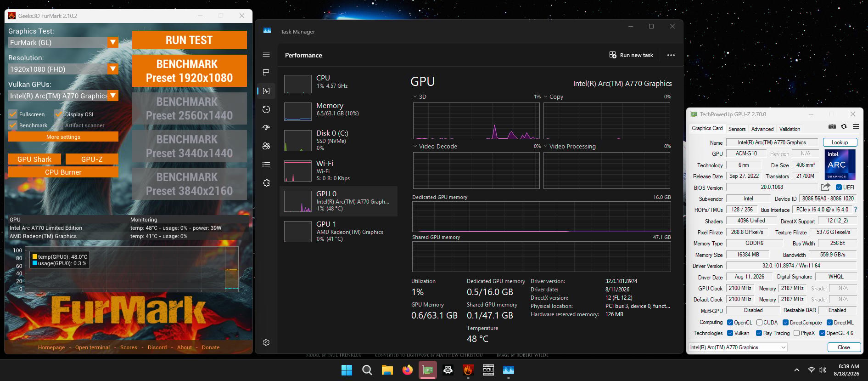The height and width of the screenshot is (381, 868).
Task: Click Bus Interface question mark in GPU-Z
Action: tap(856, 210)
